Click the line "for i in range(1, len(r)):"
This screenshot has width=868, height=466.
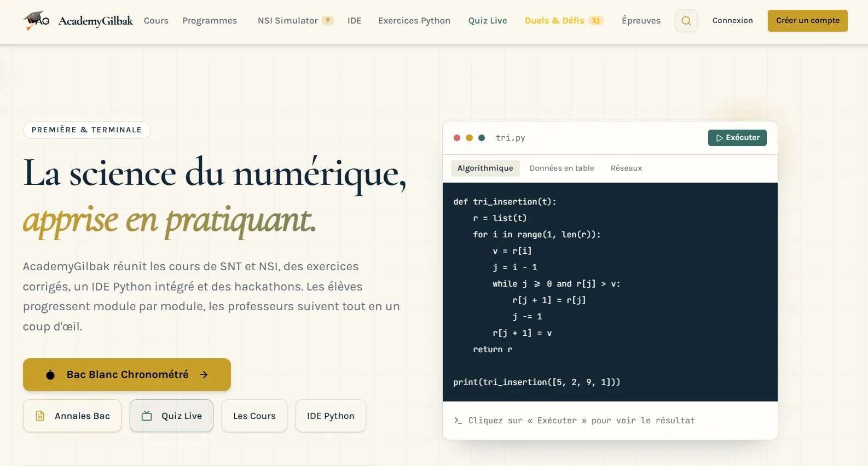point(537,235)
